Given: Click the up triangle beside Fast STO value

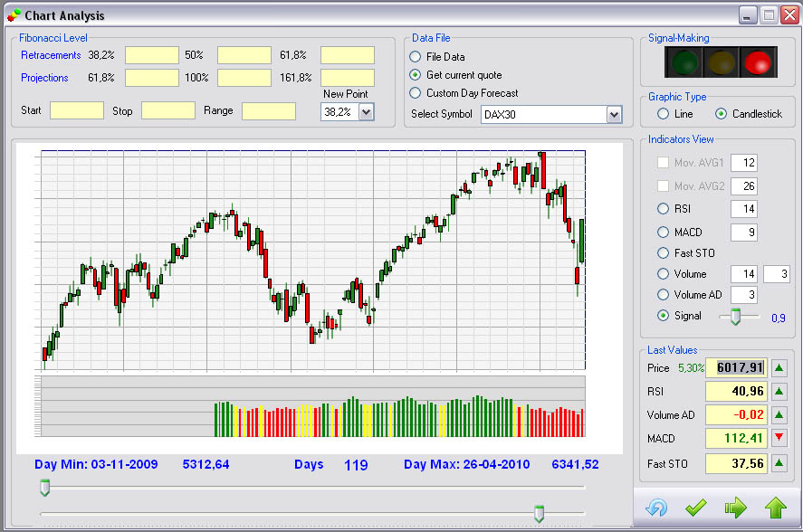Looking at the screenshot, I should (779, 463).
